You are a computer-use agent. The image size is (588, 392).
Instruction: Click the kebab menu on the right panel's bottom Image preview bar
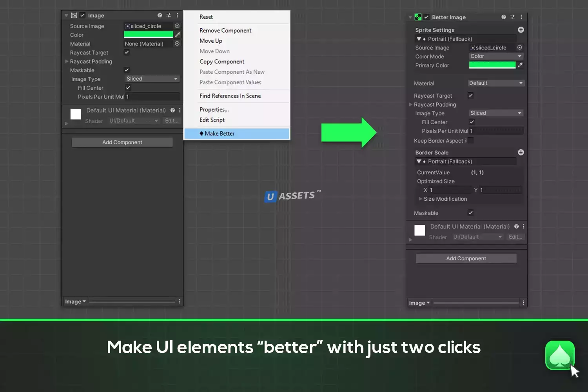coord(524,303)
